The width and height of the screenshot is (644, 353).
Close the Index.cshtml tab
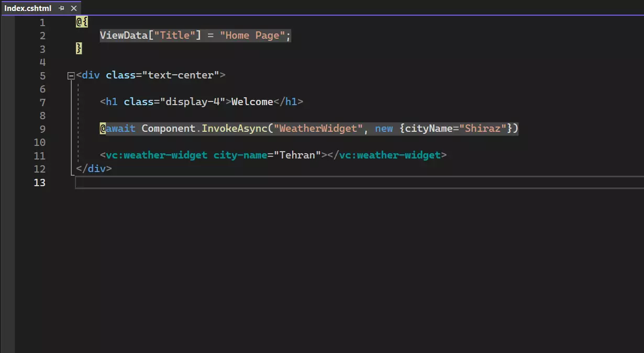(73, 8)
